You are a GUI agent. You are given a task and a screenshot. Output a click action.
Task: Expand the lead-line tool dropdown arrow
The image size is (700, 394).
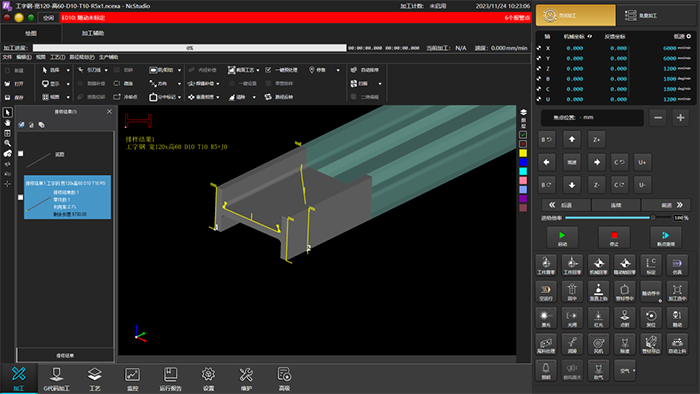(x=106, y=70)
